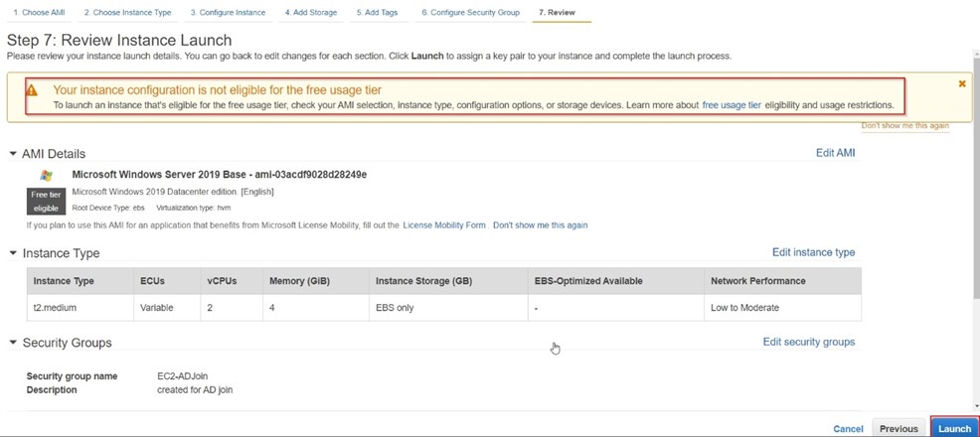Viewport: 980px width, 437px height.
Task: Dismiss the free tier warning banner
Action: pos(961,84)
